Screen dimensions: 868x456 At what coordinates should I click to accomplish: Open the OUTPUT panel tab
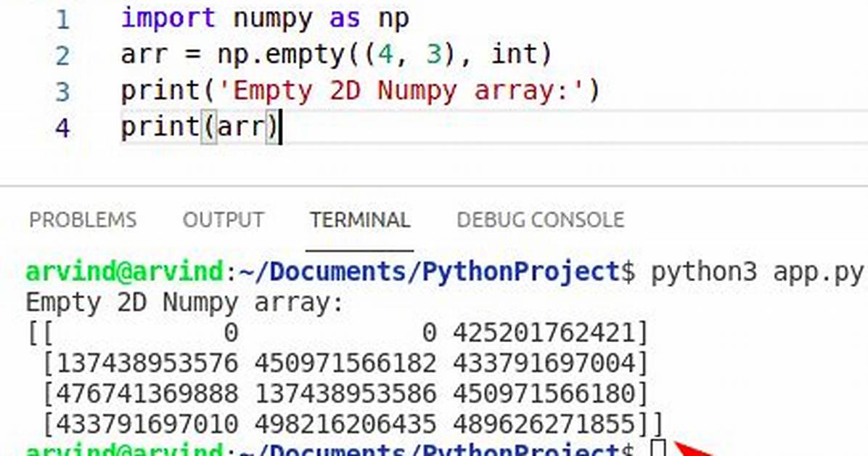click(224, 220)
